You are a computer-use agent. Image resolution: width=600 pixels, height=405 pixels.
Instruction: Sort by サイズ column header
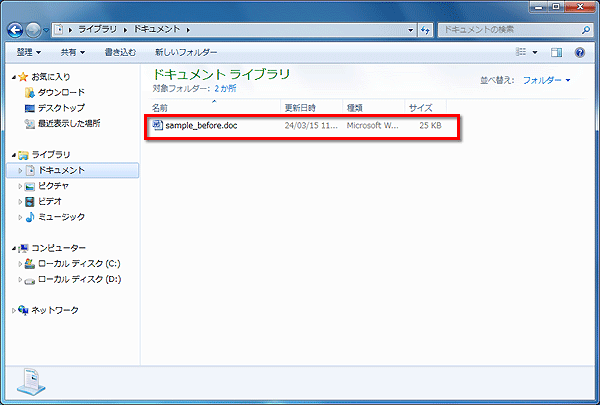(x=425, y=108)
